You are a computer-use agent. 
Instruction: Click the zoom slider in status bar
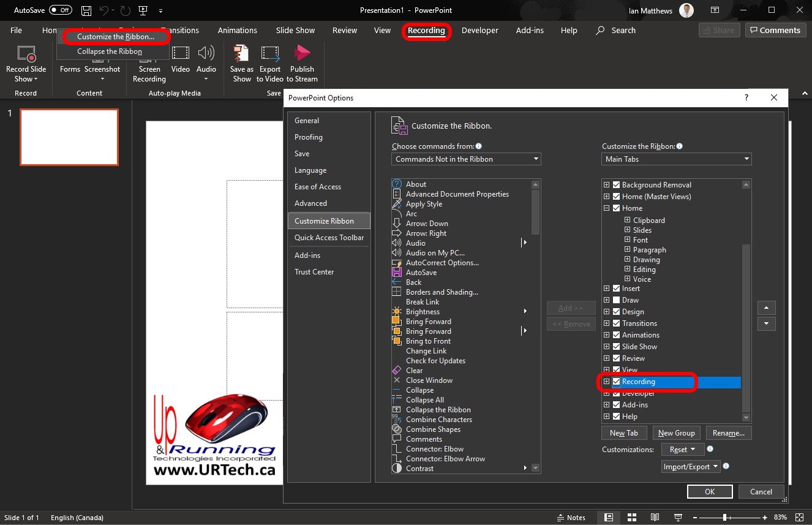click(725, 518)
